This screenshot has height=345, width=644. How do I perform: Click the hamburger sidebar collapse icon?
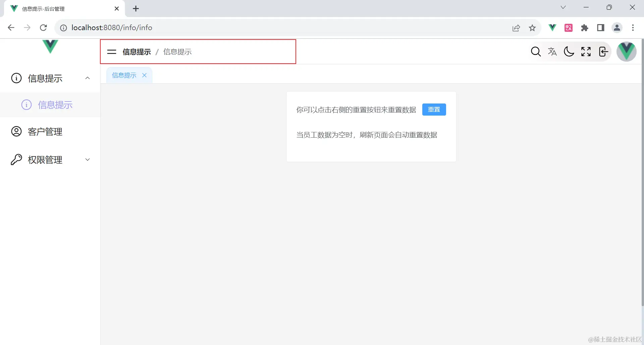pyautogui.click(x=111, y=52)
